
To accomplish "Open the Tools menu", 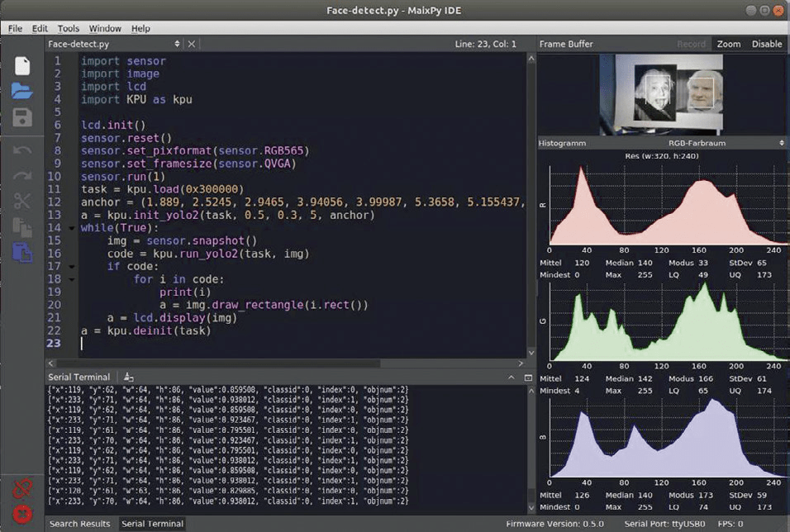I will coord(69,28).
